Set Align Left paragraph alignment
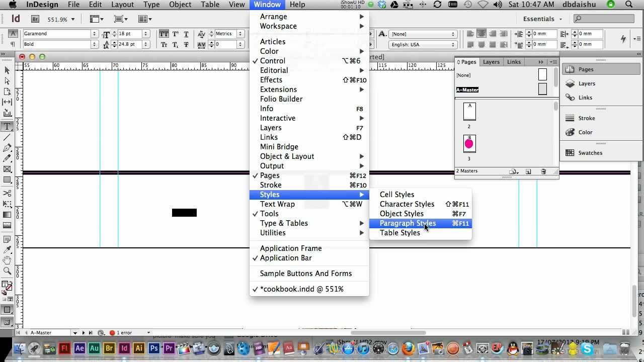The height and width of the screenshot is (362, 644). [470, 34]
